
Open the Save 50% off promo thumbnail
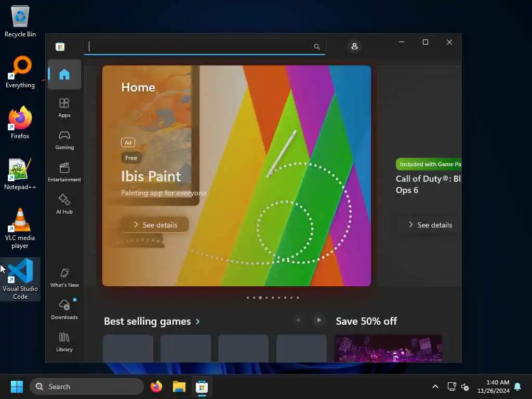388,349
